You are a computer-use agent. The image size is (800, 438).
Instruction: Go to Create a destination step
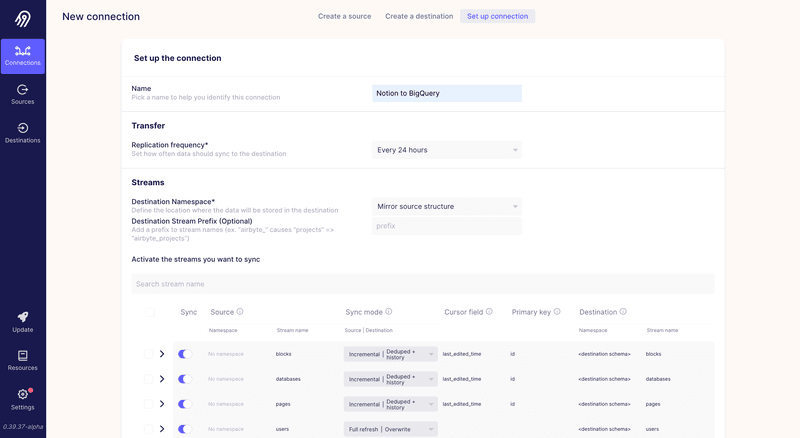pos(419,16)
